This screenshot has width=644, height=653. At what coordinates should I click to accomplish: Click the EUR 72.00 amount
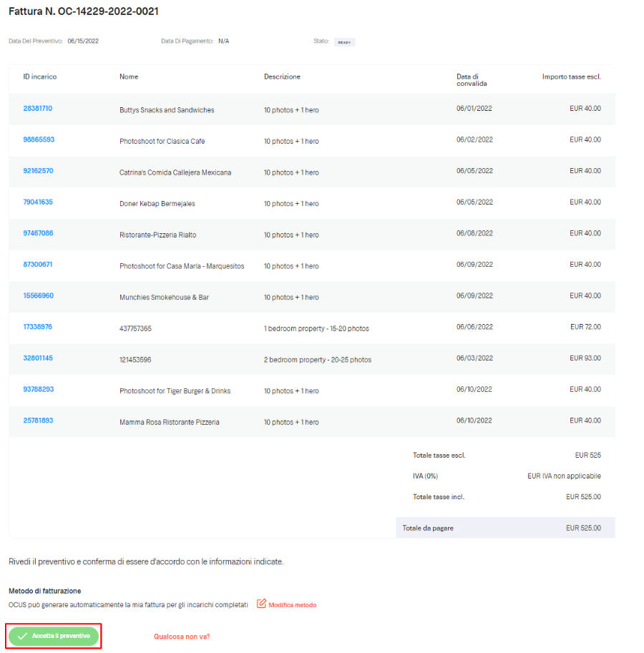coord(585,327)
